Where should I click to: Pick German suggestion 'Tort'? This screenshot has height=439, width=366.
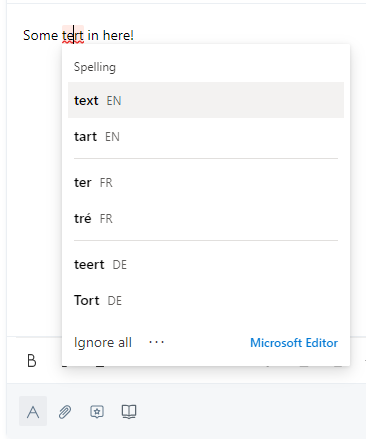point(206,300)
